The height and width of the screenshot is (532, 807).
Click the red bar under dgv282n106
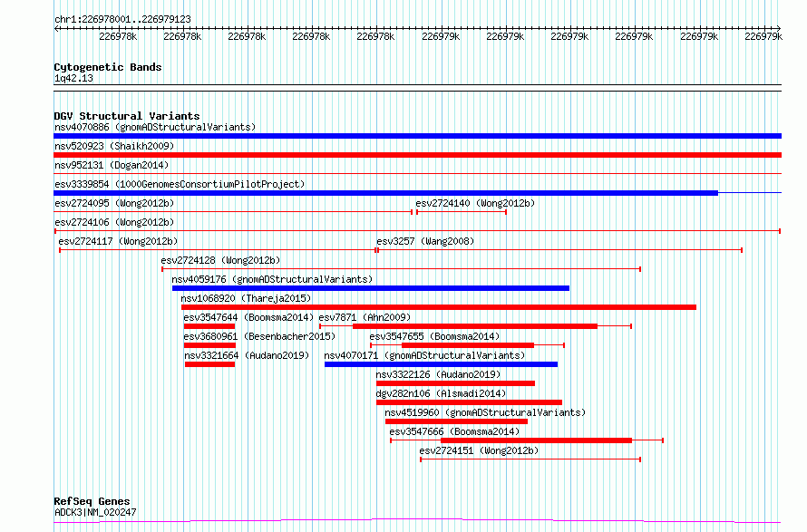point(469,402)
